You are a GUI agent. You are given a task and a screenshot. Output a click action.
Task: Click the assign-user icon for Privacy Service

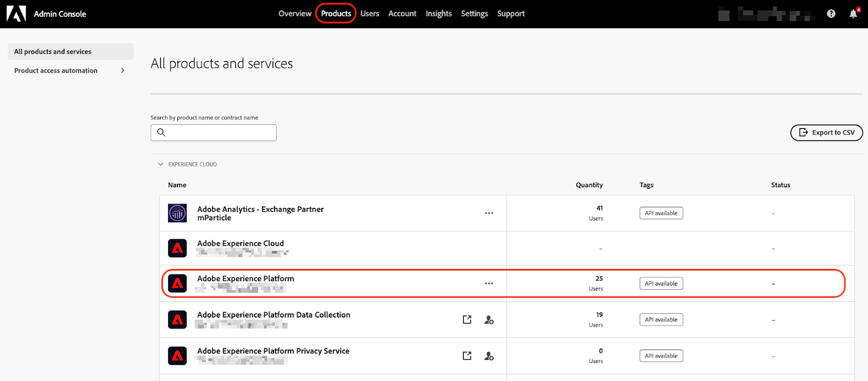(489, 356)
